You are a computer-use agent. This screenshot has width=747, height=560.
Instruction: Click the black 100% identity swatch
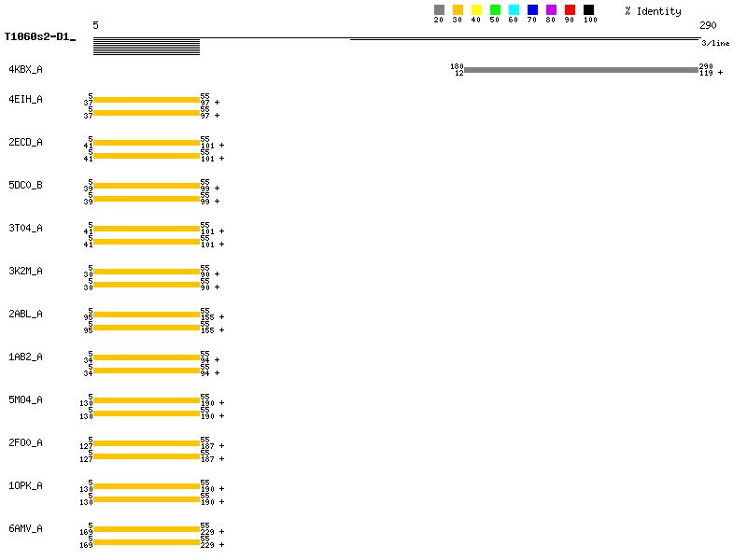click(x=588, y=10)
